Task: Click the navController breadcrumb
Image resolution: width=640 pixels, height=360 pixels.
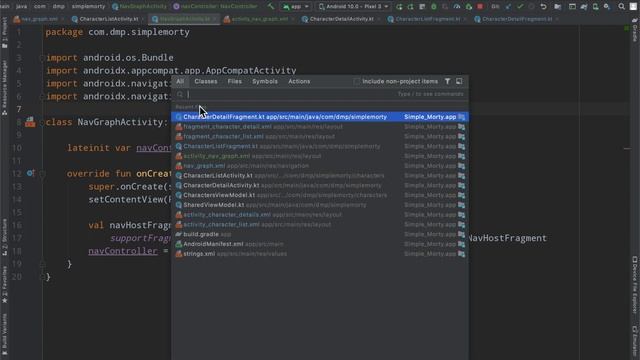Action: [x=215, y=7]
